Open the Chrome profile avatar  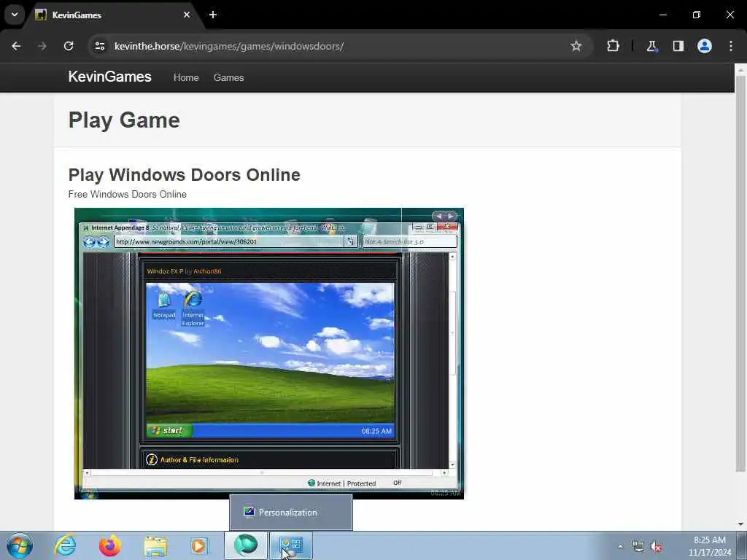(705, 46)
